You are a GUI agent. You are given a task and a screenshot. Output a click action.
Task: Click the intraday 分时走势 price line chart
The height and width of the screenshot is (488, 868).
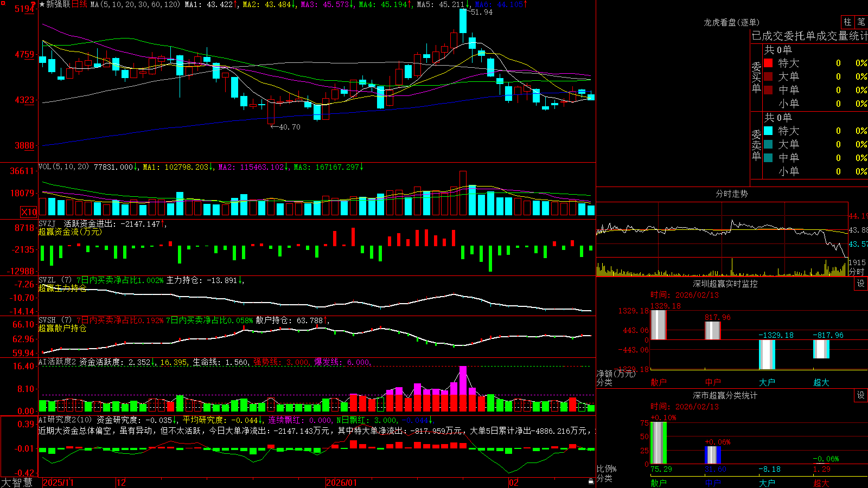722,230
